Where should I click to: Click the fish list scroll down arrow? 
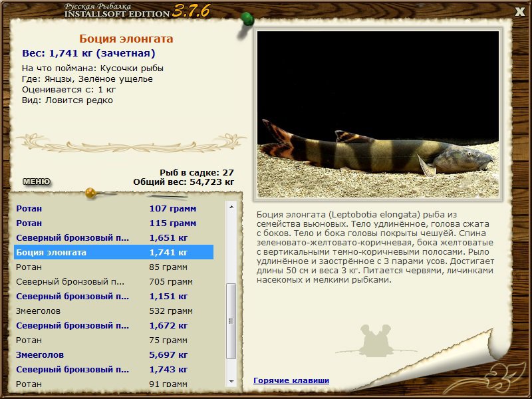(231, 382)
